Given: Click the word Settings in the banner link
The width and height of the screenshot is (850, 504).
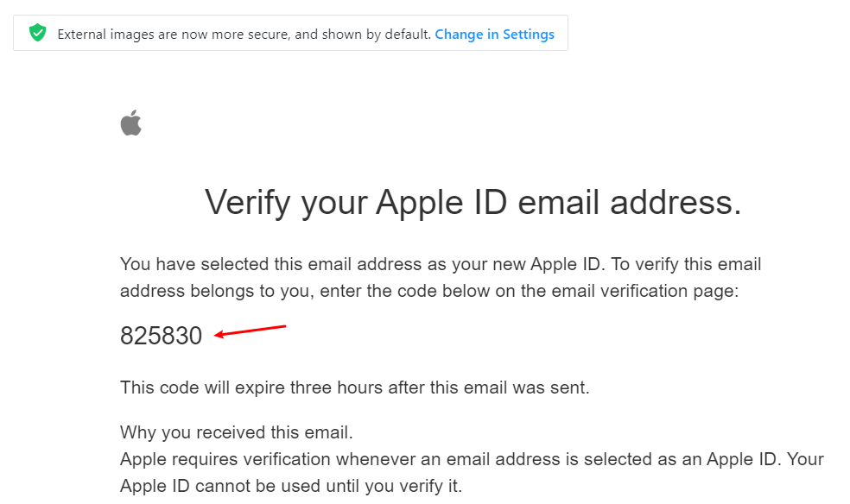Looking at the screenshot, I should pyautogui.click(x=528, y=35).
